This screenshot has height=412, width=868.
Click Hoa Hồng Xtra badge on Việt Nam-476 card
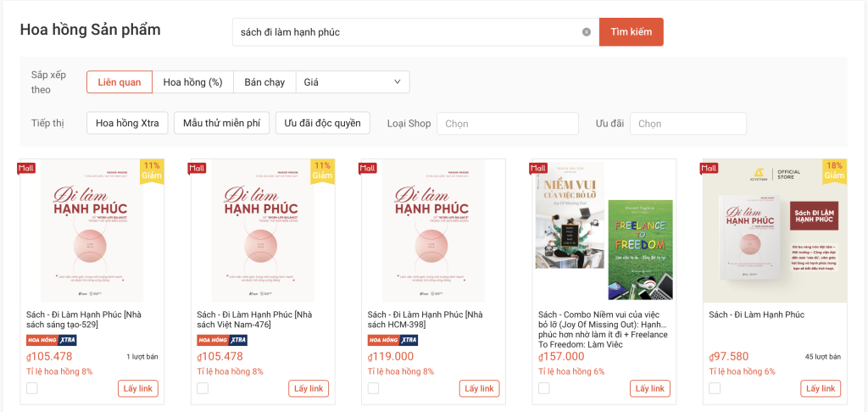point(222,340)
